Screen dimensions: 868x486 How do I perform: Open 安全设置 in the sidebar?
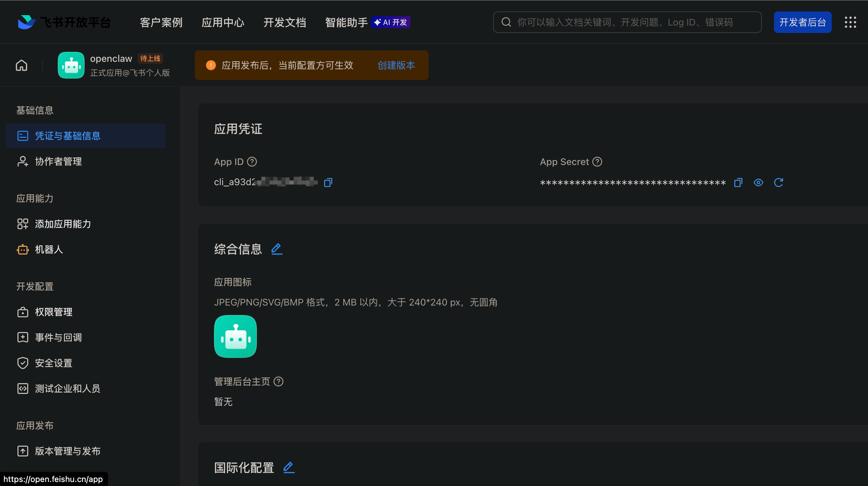click(85, 363)
